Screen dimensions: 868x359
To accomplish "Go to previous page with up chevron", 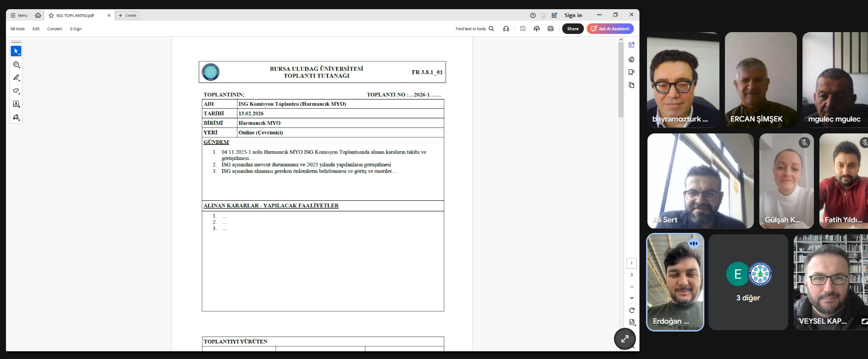I will pyautogui.click(x=631, y=287).
